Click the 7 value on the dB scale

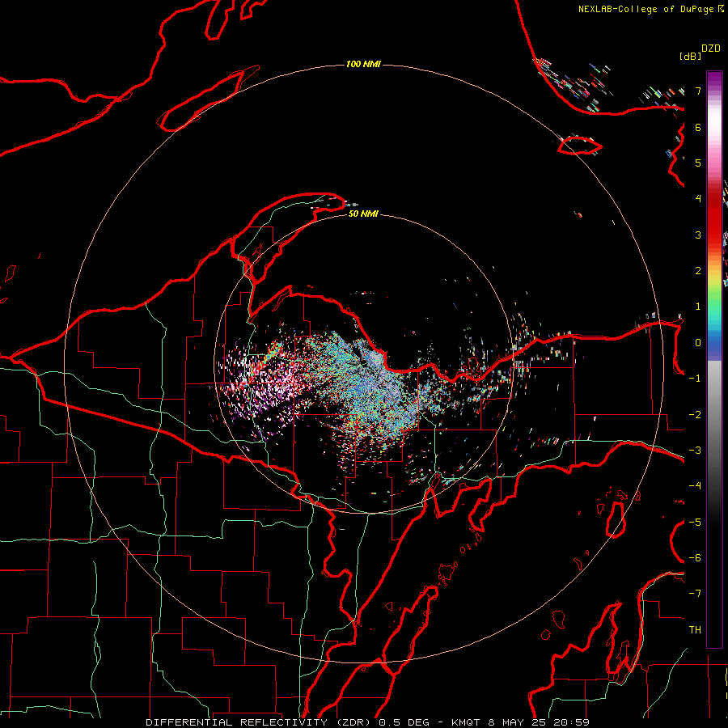tap(698, 91)
